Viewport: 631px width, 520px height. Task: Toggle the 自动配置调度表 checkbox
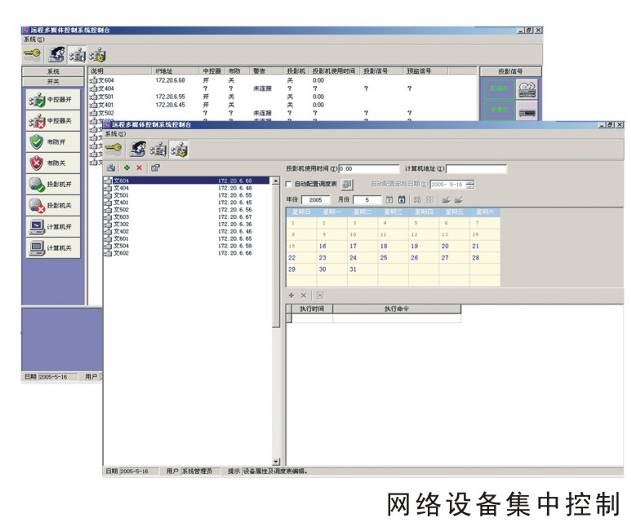tap(290, 184)
